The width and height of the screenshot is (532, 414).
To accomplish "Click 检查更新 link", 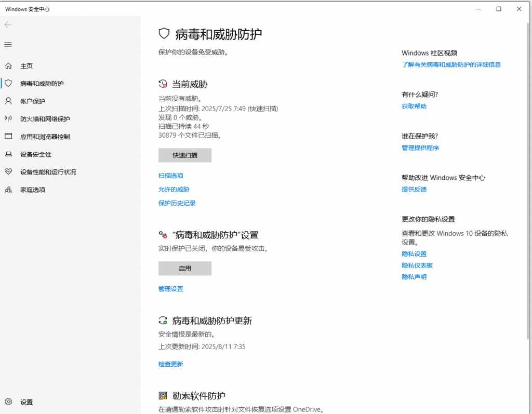I will pyautogui.click(x=170, y=364).
